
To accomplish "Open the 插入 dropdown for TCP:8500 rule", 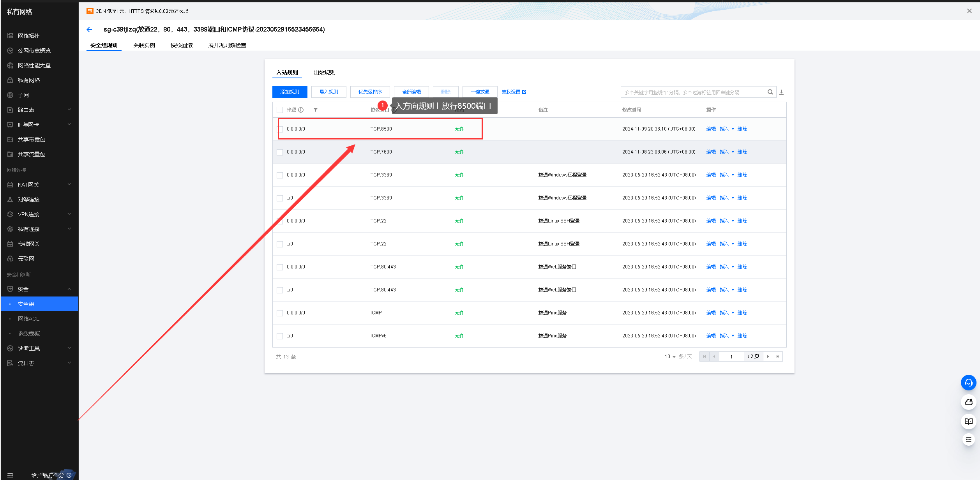I will click(733, 129).
